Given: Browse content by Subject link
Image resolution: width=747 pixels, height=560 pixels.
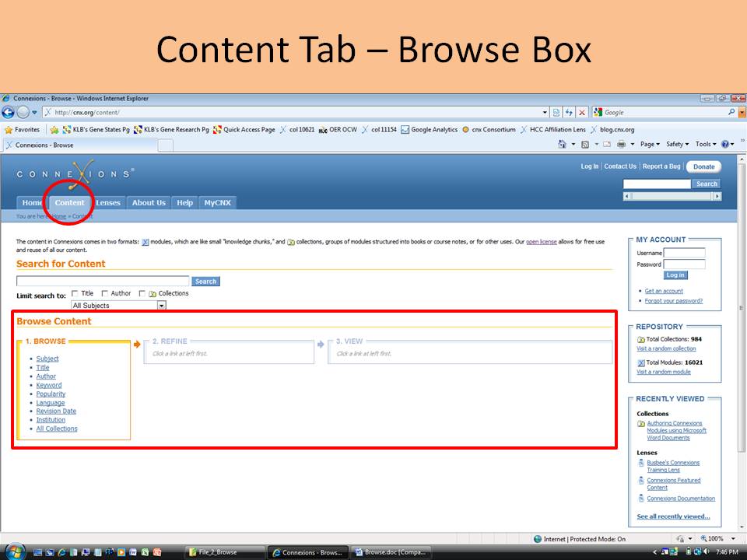Looking at the screenshot, I should click(47, 359).
